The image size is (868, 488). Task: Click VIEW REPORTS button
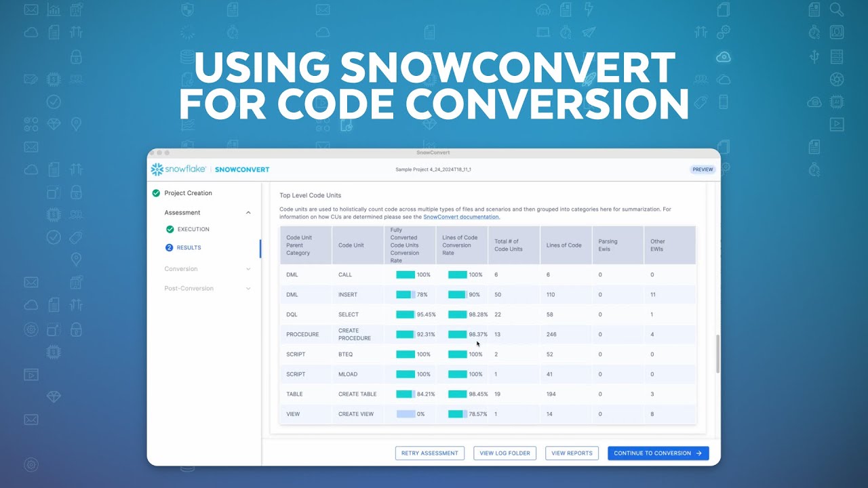point(572,453)
